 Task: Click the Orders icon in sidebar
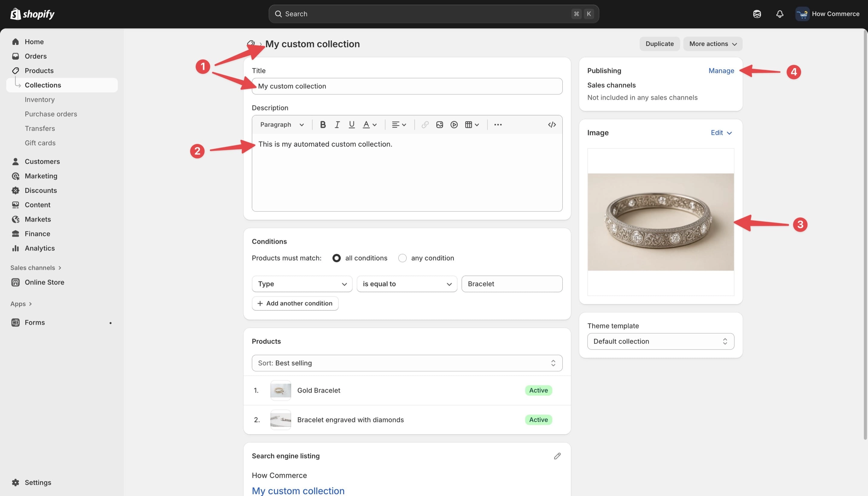[15, 56]
